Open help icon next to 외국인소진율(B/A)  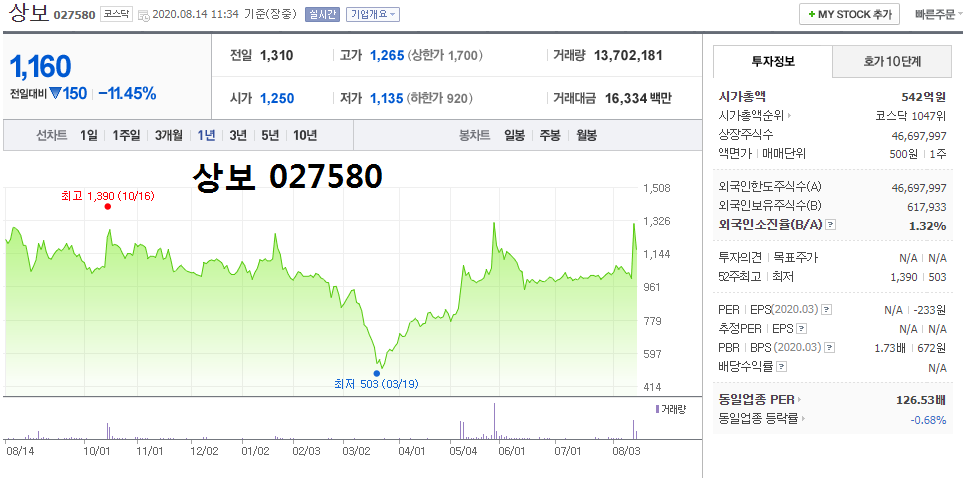830,225
